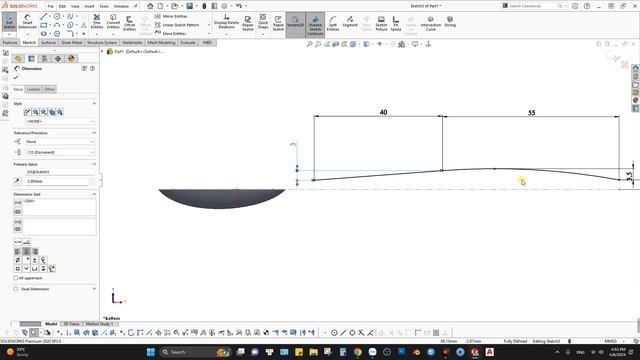This screenshot has width=640, height=360.
Task: Click the taskbar Search box
Action: pos(195,352)
